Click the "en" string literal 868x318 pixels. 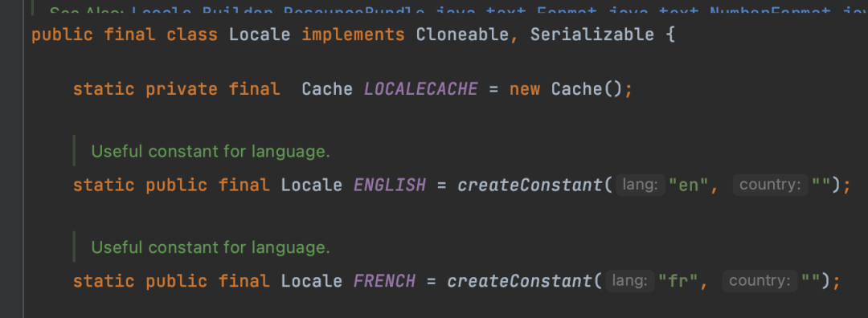coord(688,185)
